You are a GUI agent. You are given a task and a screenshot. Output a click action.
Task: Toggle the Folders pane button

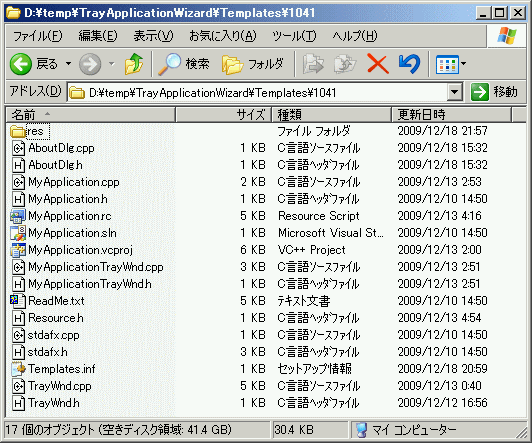pyautogui.click(x=253, y=64)
